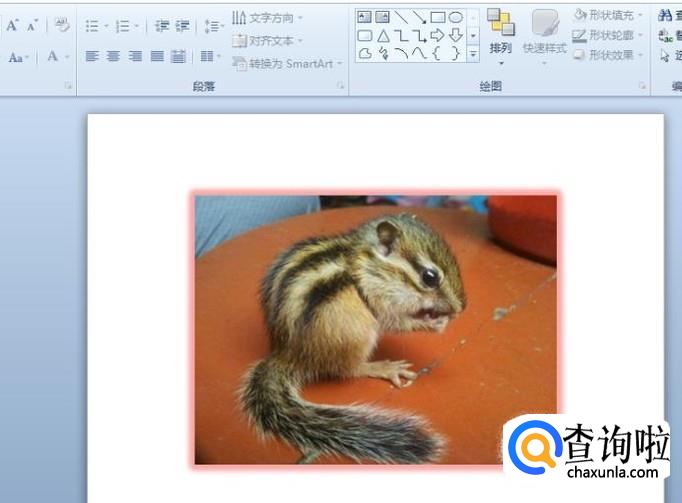The height and width of the screenshot is (503, 682).
Task: Click the increase font size icon
Action: tap(12, 26)
